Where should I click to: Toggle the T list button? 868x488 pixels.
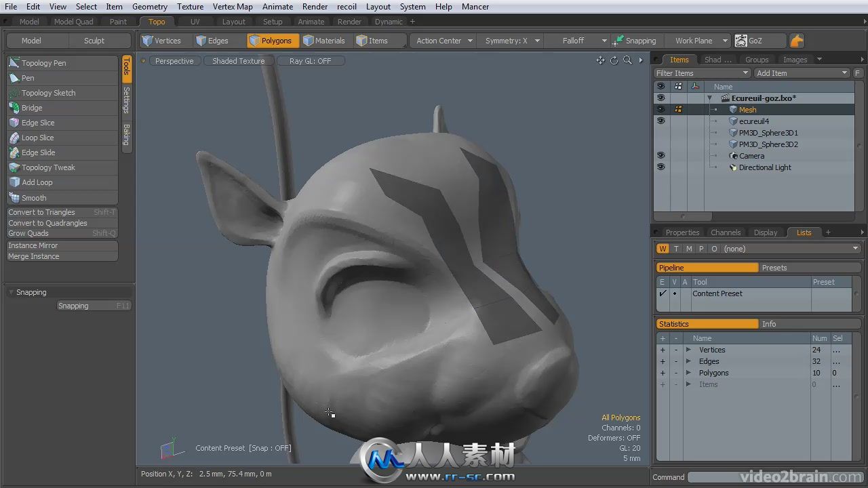[676, 249]
